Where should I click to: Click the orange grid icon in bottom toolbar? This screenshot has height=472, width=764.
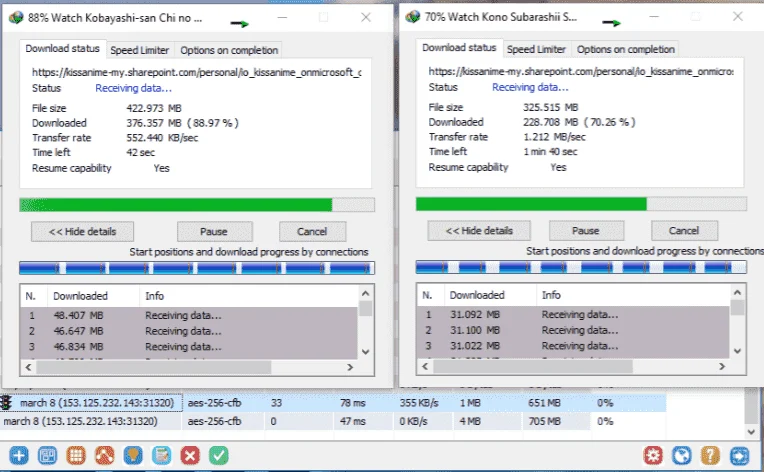tap(76, 456)
